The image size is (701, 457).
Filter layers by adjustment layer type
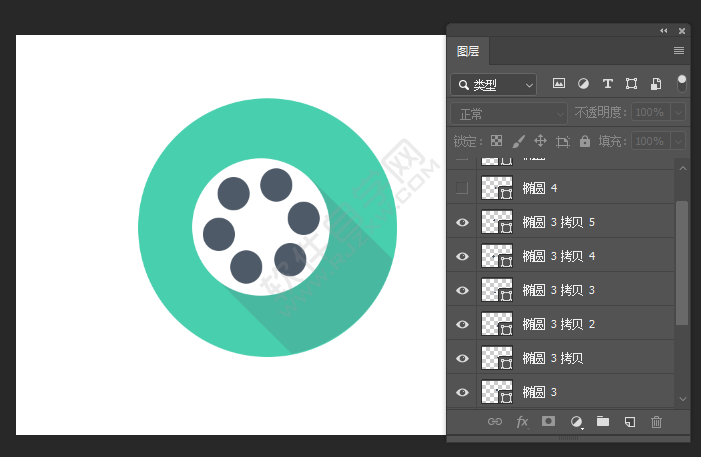(x=583, y=84)
